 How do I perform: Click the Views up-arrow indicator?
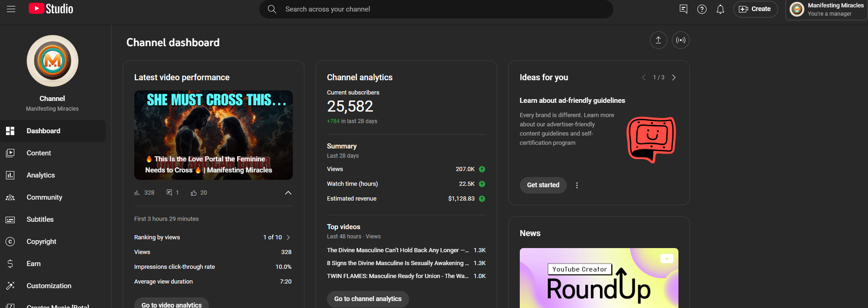click(x=482, y=169)
